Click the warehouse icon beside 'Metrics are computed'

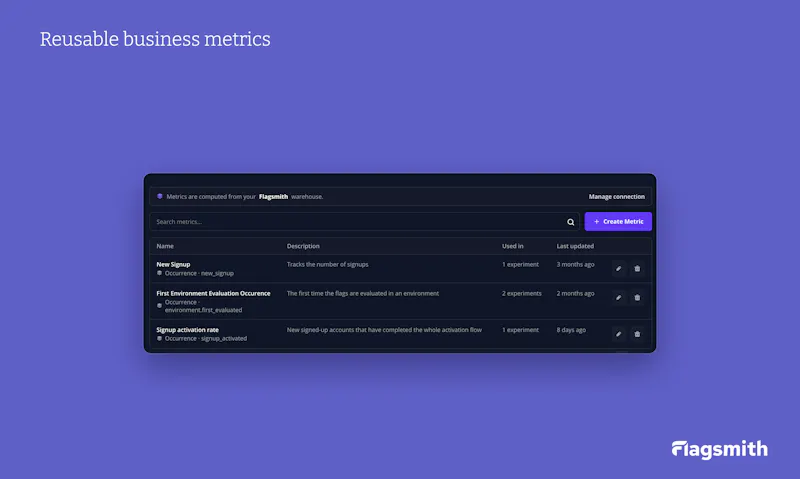tap(160, 196)
